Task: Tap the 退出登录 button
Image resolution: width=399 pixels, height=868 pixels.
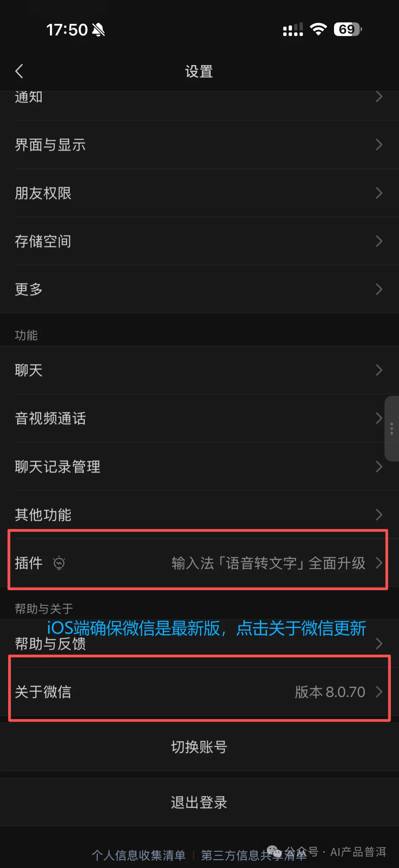Action: coord(199,802)
